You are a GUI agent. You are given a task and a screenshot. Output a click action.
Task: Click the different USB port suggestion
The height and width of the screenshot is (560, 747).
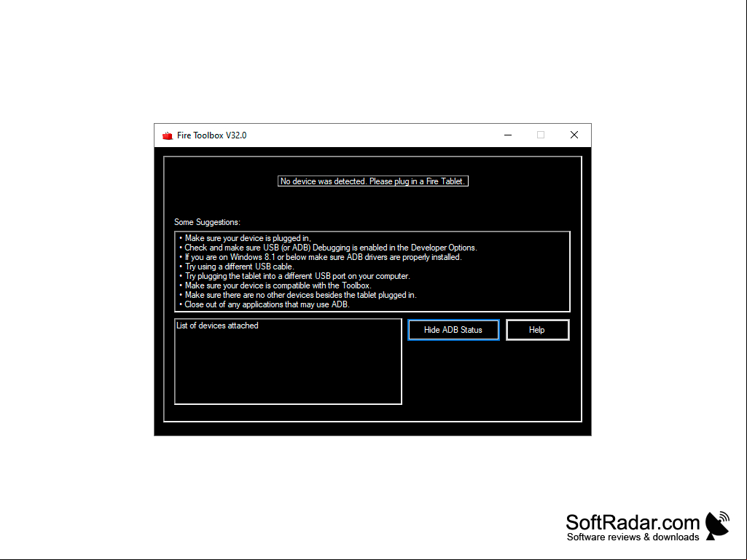pyautogui.click(x=294, y=276)
